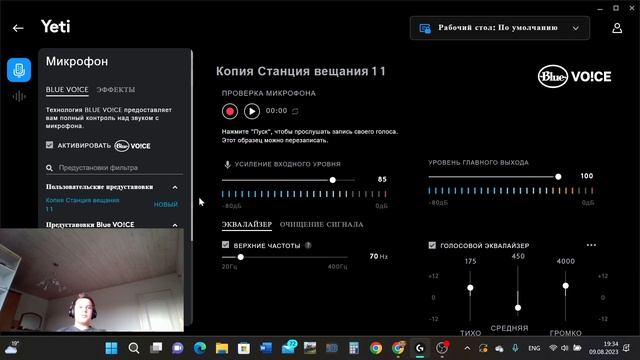
Task: Switch to Logitech G HUB taskbar icon
Action: point(420,348)
